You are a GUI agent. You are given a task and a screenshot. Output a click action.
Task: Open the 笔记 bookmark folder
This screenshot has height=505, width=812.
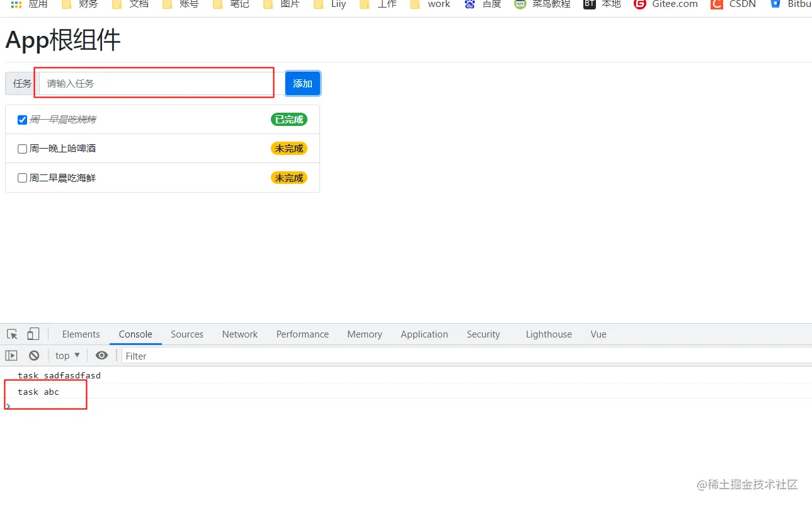(231, 4)
